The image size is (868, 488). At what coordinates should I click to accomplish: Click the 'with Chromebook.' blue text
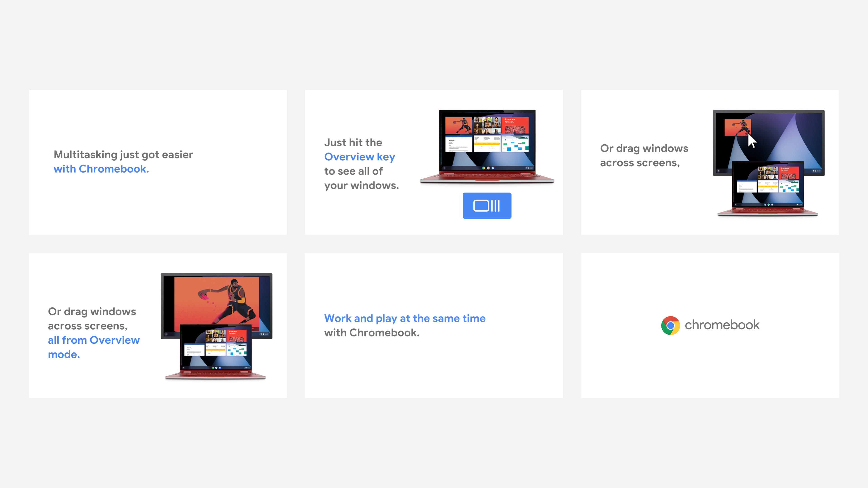(x=101, y=169)
